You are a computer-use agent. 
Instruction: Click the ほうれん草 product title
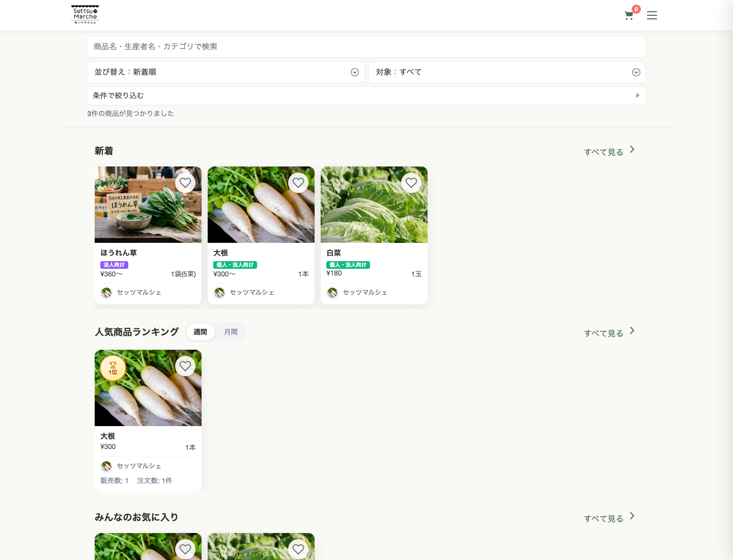point(119,253)
